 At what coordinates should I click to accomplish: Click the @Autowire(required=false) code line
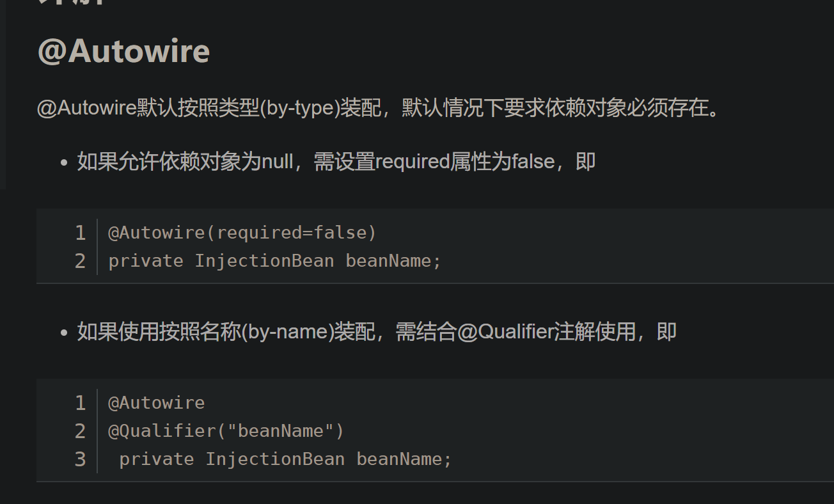tap(242, 233)
